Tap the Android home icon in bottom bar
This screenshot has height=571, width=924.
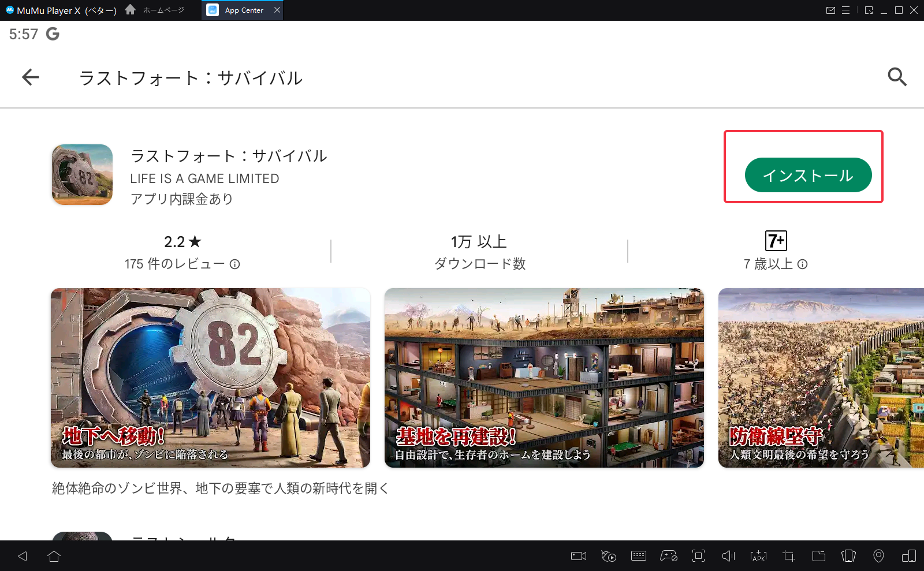[54, 556]
